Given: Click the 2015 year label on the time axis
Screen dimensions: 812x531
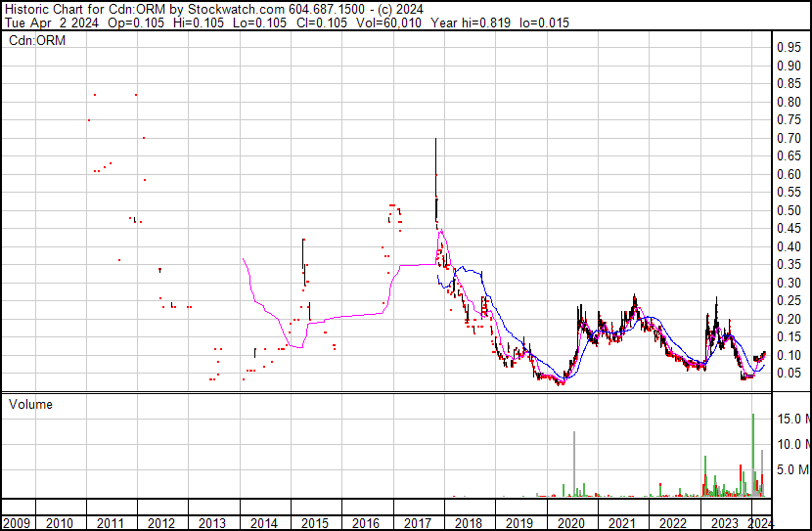Looking at the screenshot, I should (314, 523).
